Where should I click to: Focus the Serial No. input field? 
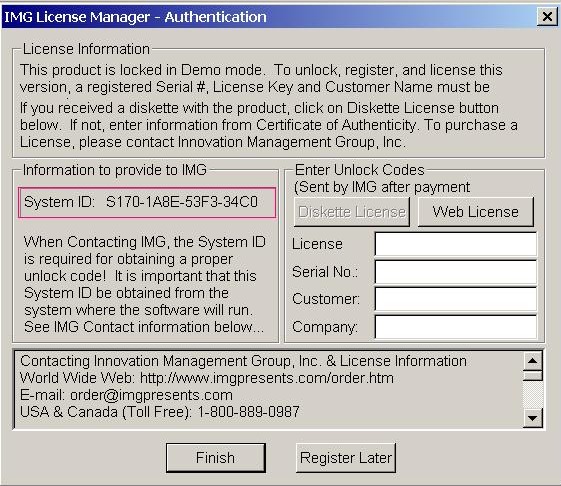tap(455, 272)
